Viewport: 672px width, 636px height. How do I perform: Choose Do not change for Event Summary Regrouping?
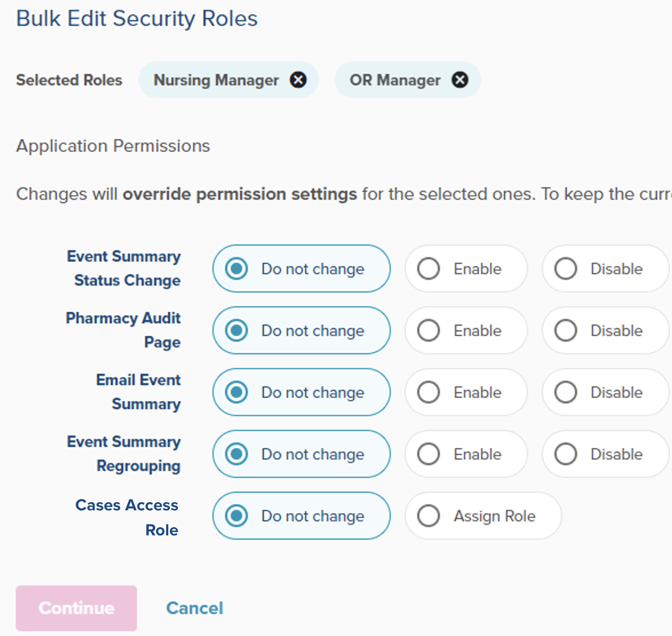coord(302,454)
